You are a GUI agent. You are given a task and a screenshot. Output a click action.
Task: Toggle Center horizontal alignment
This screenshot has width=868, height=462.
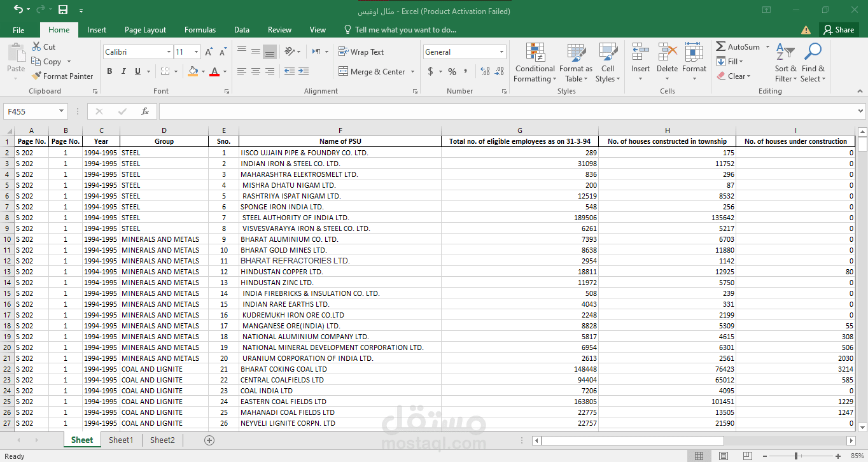(x=255, y=71)
